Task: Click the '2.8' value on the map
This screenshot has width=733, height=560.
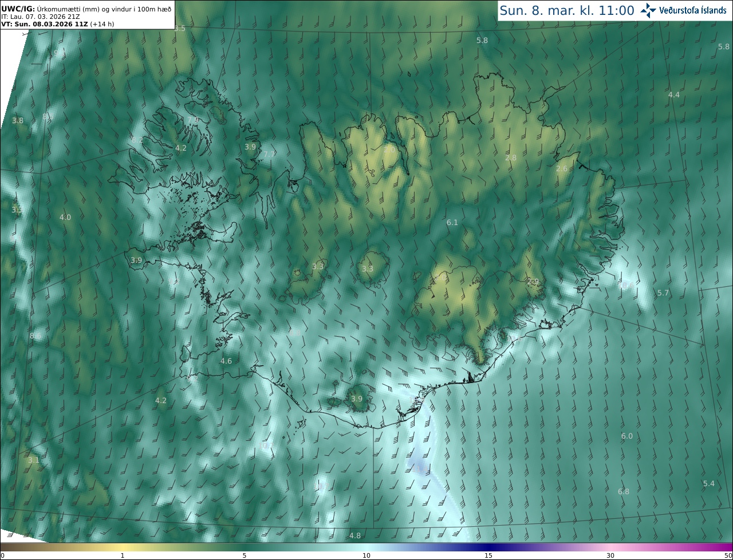Action: coord(511,157)
